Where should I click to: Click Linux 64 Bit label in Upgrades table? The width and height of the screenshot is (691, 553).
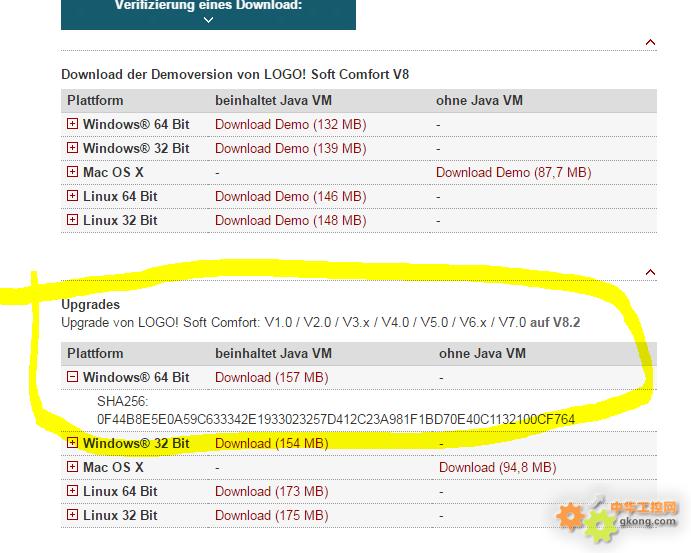point(120,492)
